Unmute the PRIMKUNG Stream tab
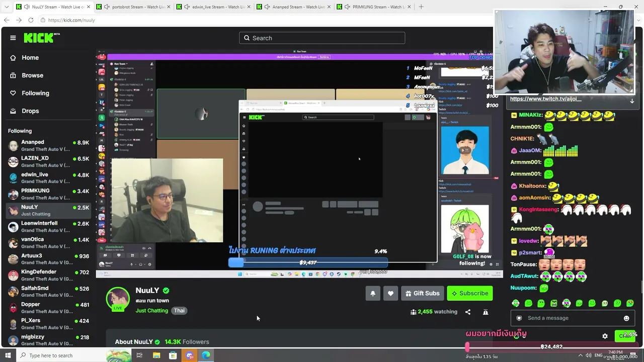The height and width of the screenshot is (362, 644). [347, 7]
